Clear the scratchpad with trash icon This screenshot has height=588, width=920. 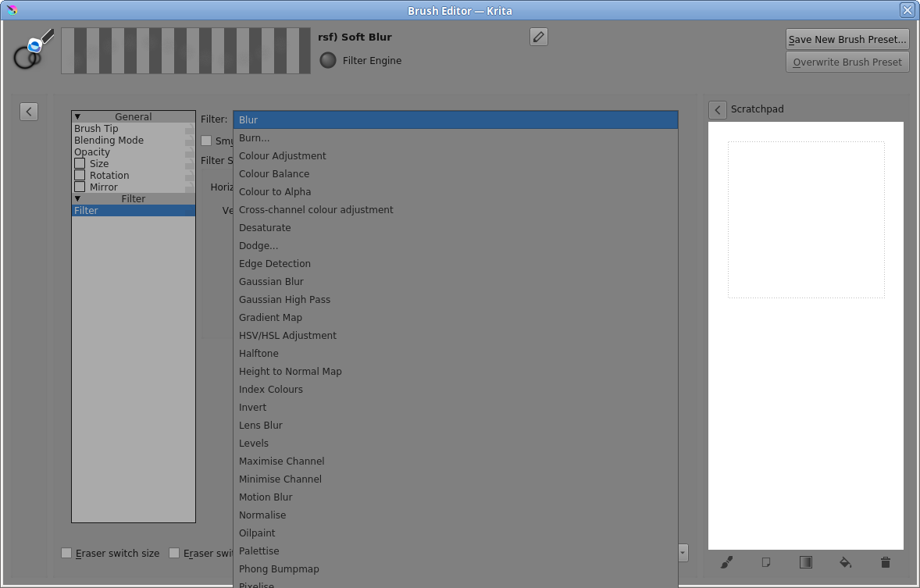point(886,562)
